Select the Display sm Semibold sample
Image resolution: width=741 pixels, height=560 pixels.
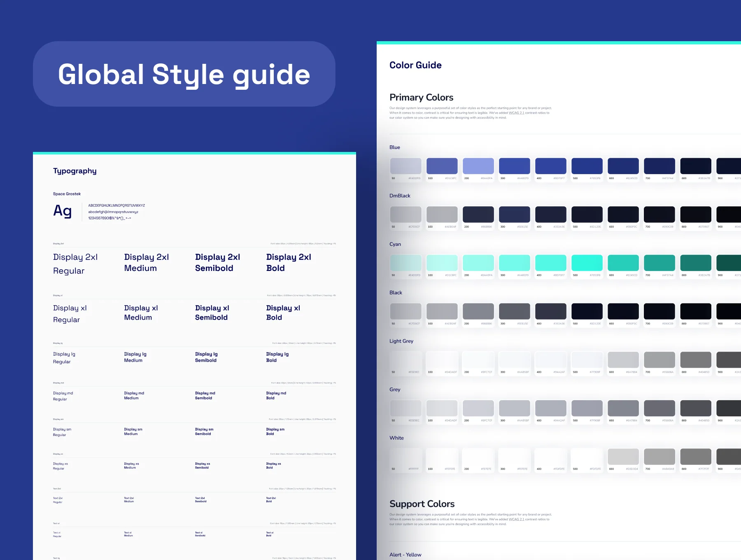[x=204, y=432]
